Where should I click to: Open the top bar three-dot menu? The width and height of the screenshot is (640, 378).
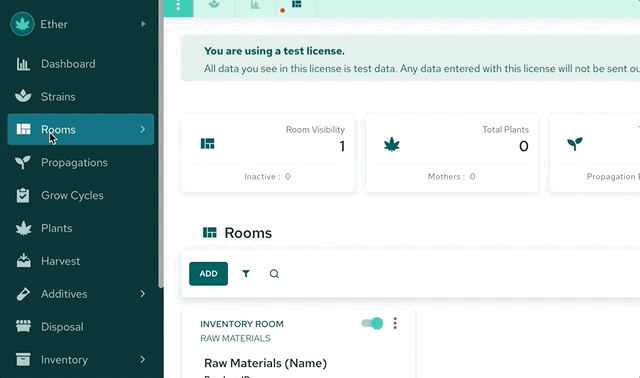[x=178, y=6]
